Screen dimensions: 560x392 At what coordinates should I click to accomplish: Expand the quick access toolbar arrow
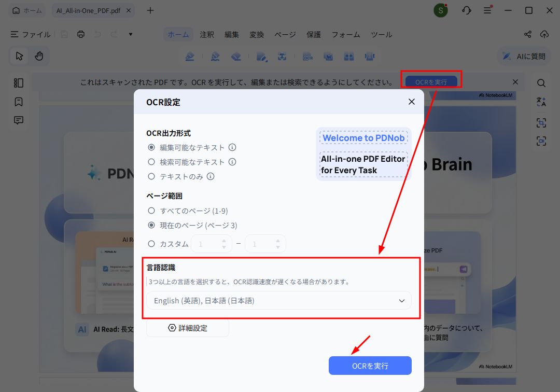(131, 34)
